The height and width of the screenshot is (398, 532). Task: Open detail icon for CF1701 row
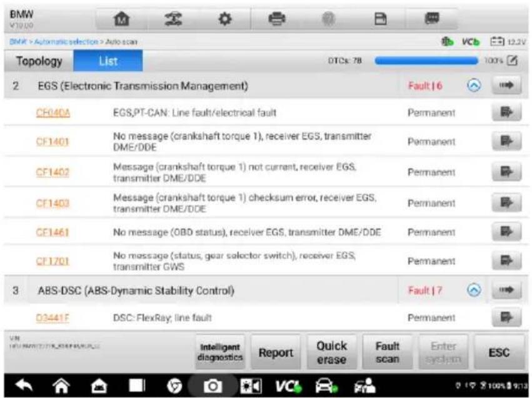pos(506,261)
